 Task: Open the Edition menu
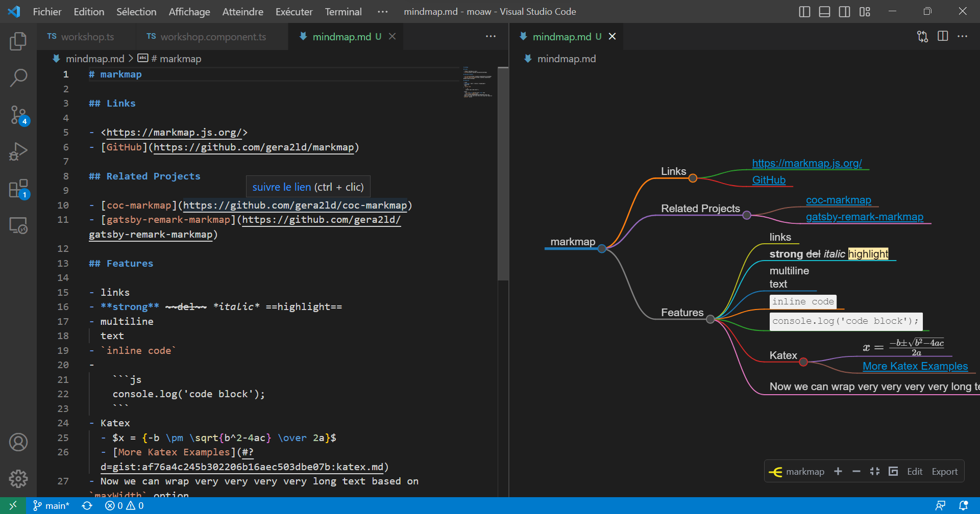(x=89, y=11)
